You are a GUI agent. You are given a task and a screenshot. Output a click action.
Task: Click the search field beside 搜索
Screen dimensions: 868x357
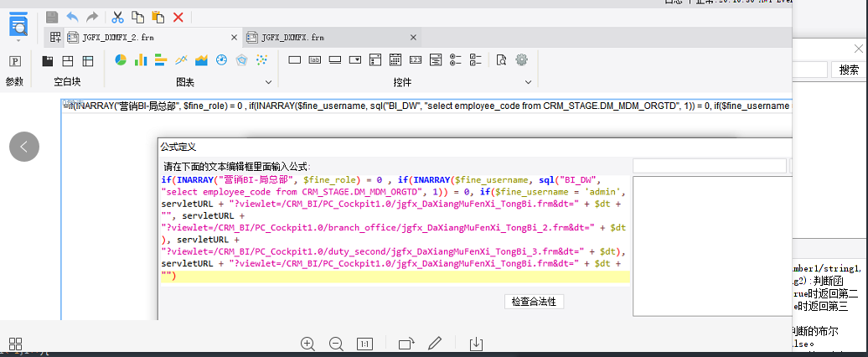click(x=810, y=70)
